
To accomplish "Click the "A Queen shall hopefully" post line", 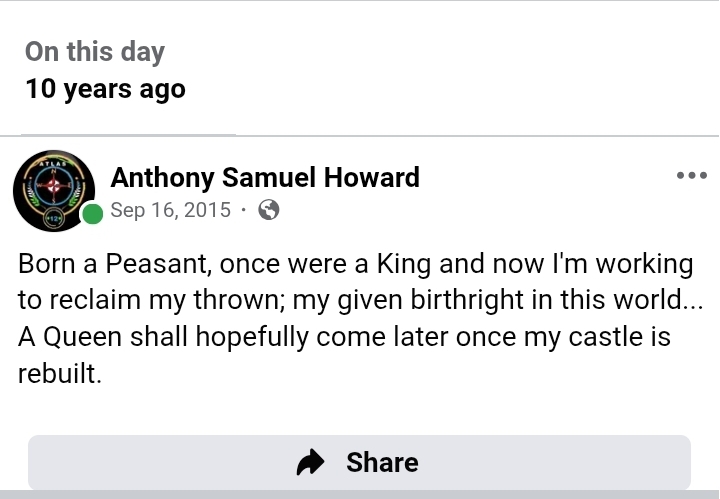I will 344,336.
